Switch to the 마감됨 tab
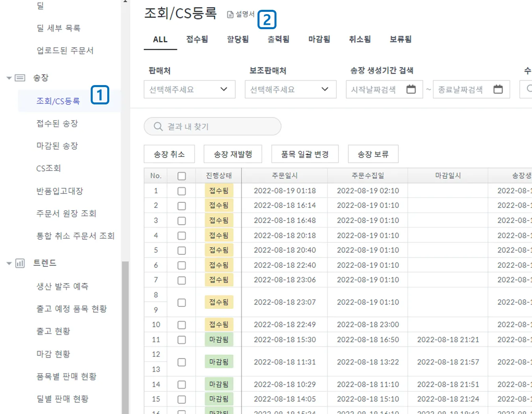 pos(319,39)
